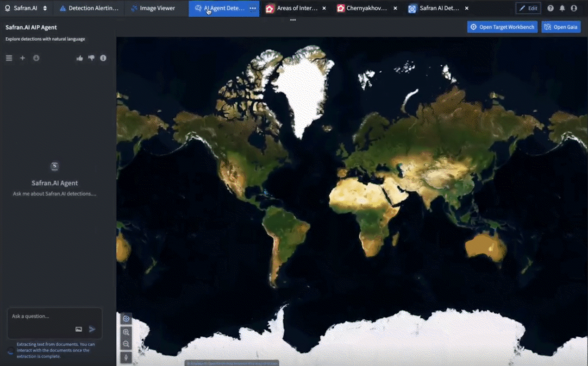Click the Safran.AI Agent logo icon
588x366 pixels.
pos(55,166)
